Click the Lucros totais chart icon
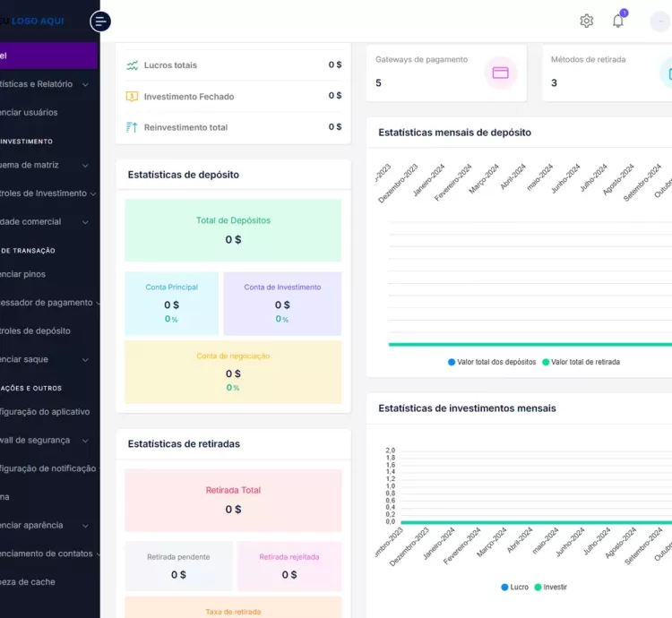The width and height of the screenshot is (672, 618). pyautogui.click(x=133, y=65)
